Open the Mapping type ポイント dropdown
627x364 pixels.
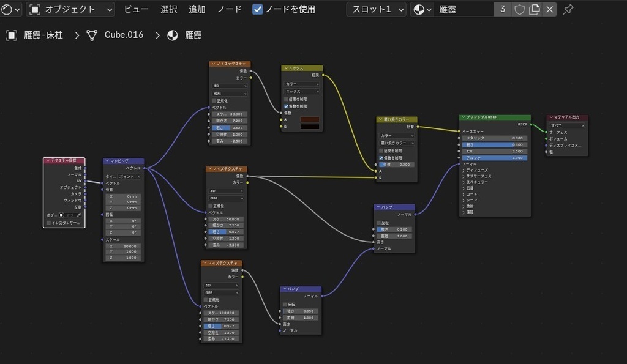(129, 177)
